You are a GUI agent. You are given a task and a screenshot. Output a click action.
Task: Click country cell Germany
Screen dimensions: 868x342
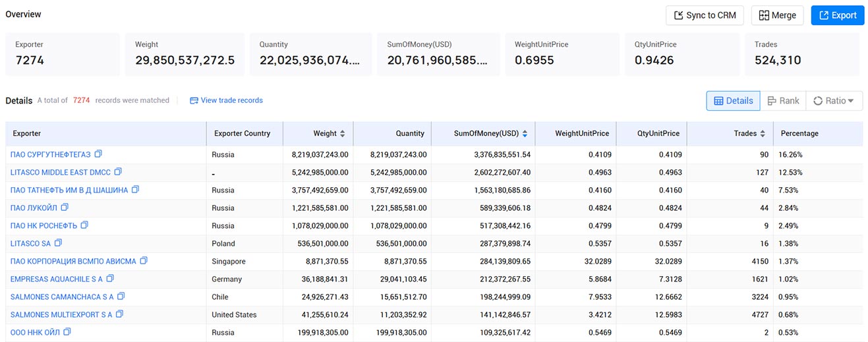click(227, 279)
